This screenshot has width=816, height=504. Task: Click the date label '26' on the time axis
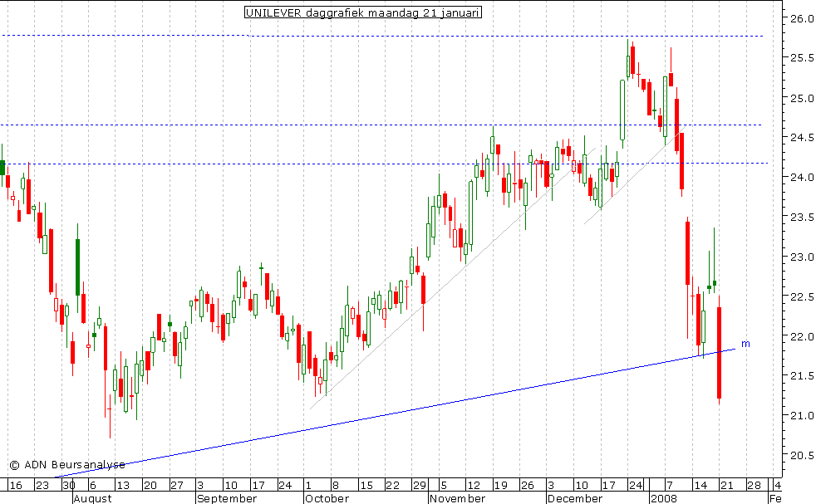(x=527, y=485)
